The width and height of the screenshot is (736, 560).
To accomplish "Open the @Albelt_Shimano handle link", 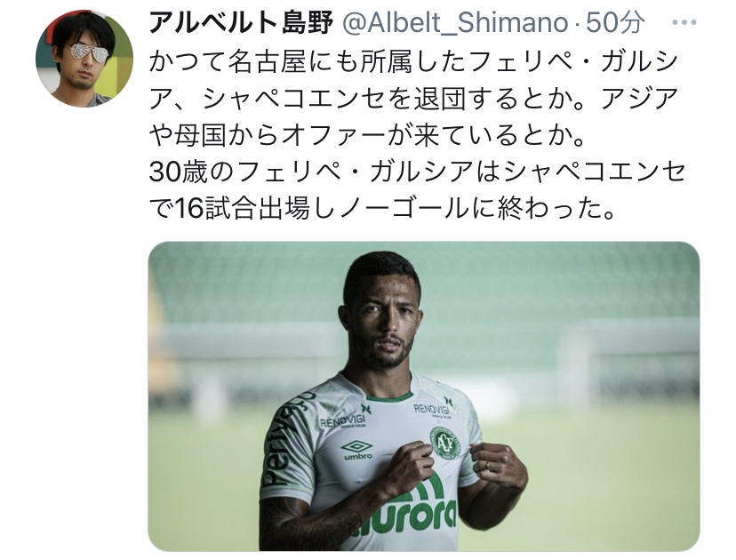I will [x=456, y=22].
